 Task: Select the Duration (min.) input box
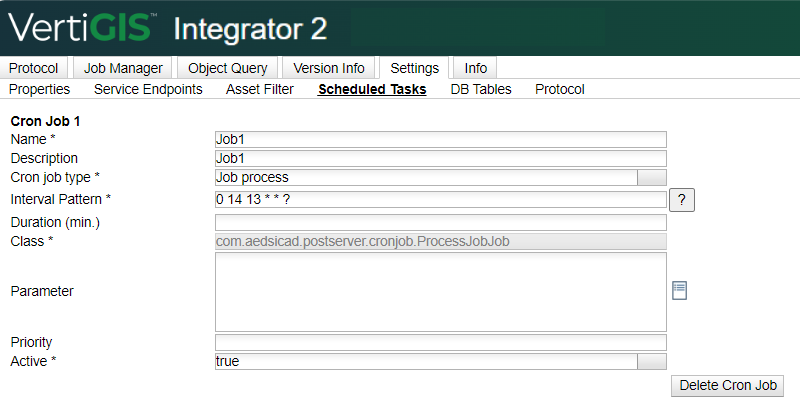[441, 222]
